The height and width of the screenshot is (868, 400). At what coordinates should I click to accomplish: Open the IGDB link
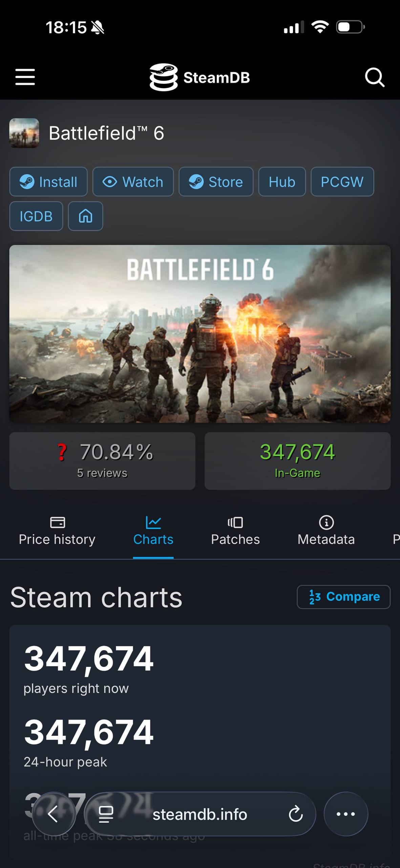tap(36, 216)
